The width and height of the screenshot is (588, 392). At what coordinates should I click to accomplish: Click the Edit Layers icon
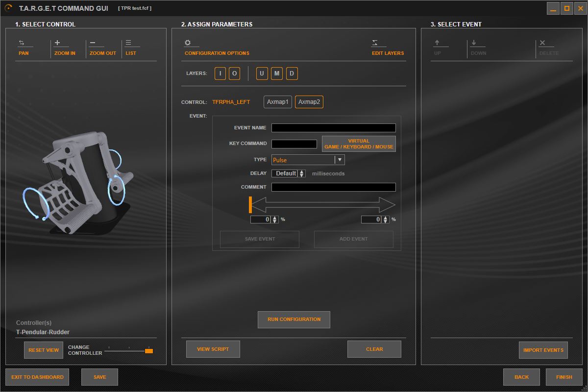[x=375, y=43]
